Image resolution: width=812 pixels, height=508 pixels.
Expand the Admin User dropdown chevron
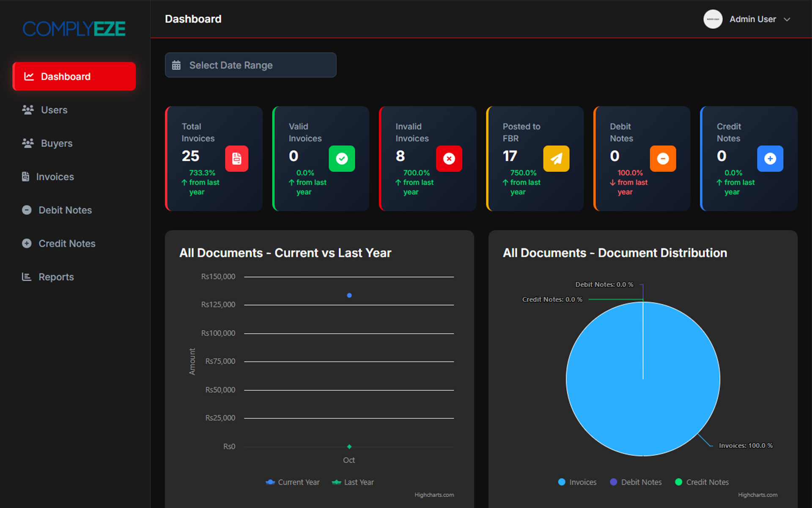pos(787,19)
